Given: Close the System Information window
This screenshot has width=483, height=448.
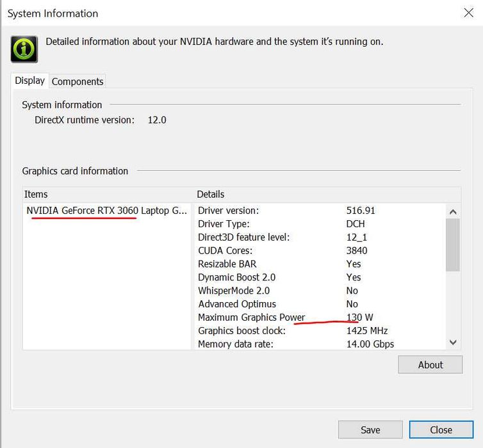Looking at the screenshot, I should pyautogui.click(x=468, y=13).
